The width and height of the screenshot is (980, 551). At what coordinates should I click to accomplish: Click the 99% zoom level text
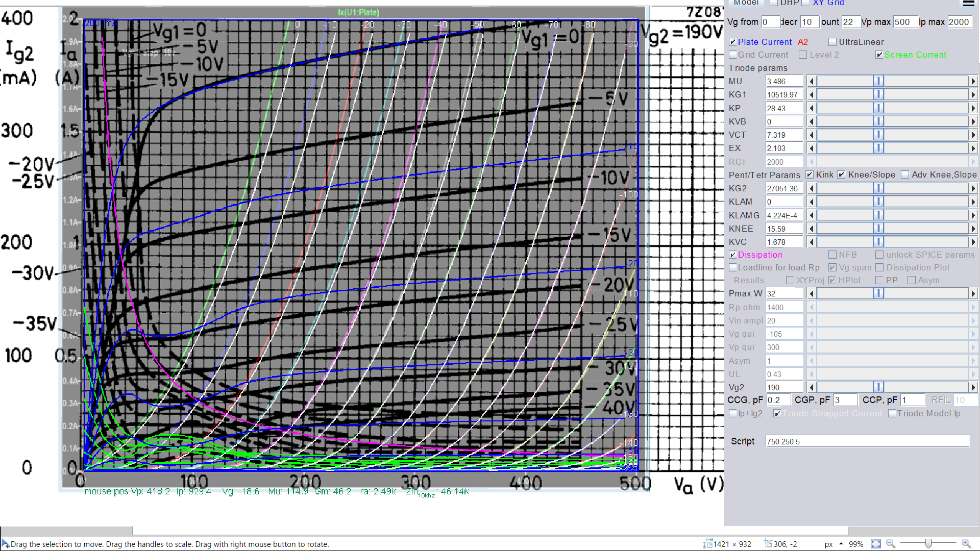pos(856,544)
